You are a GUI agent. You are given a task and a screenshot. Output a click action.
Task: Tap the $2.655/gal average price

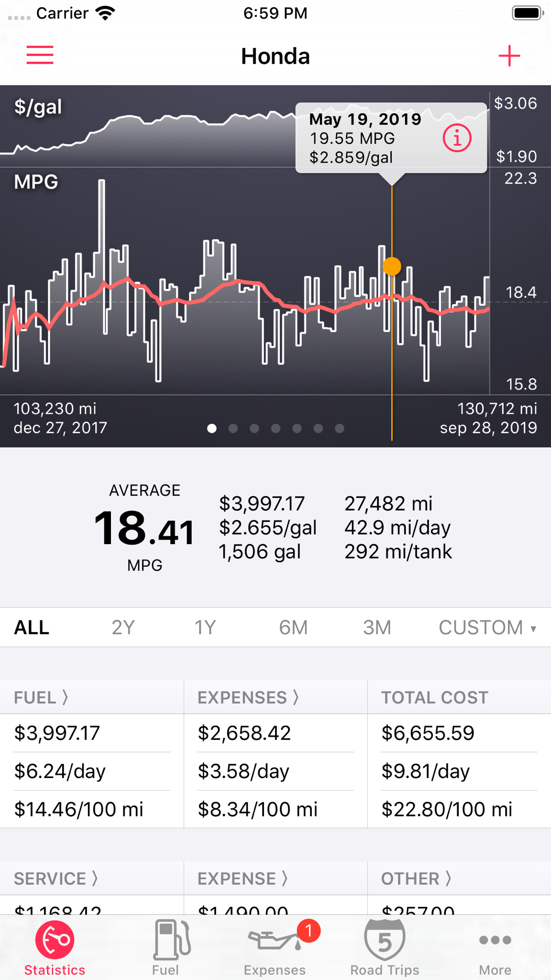point(268,527)
